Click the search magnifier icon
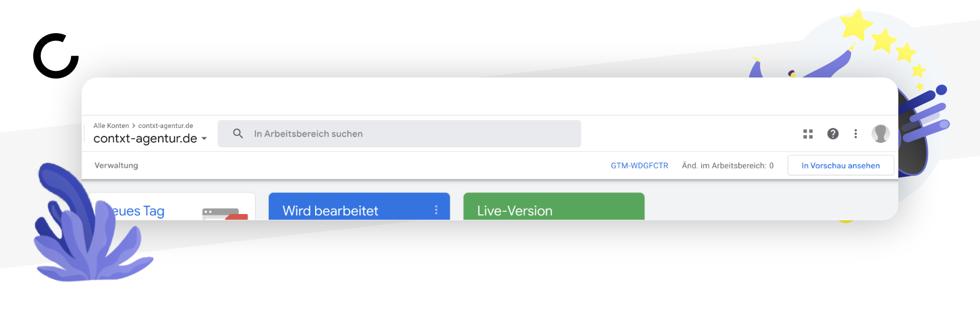This screenshot has height=311, width=980. pos(238,134)
